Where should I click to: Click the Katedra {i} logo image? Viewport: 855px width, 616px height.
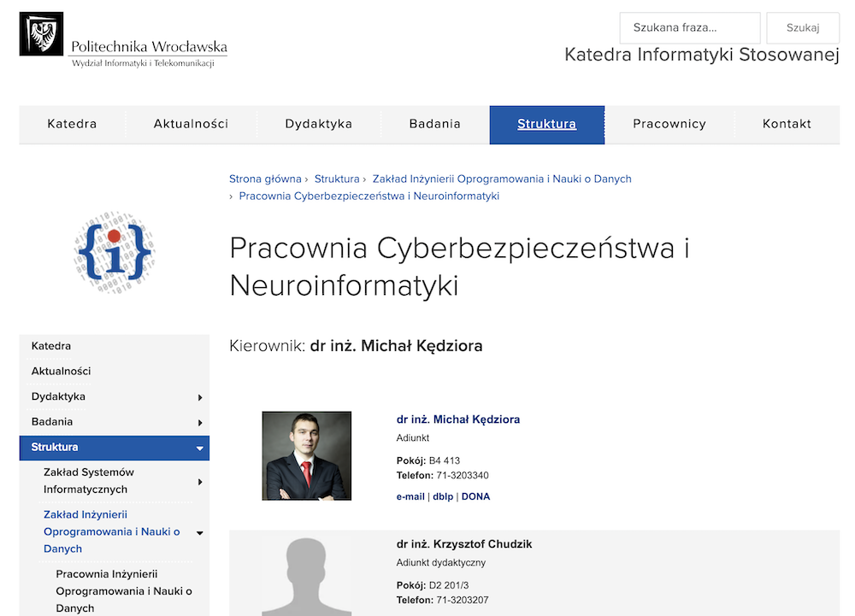[x=115, y=253]
